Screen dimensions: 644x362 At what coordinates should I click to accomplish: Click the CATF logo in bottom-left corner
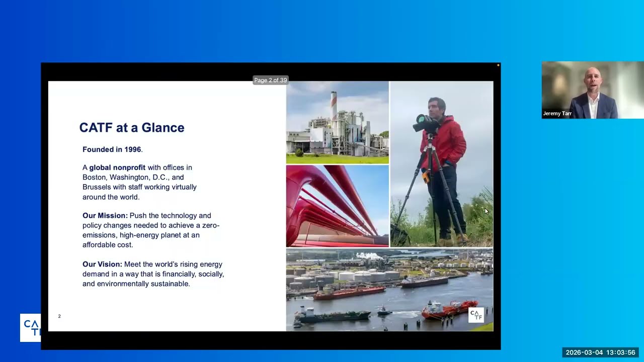click(31, 328)
